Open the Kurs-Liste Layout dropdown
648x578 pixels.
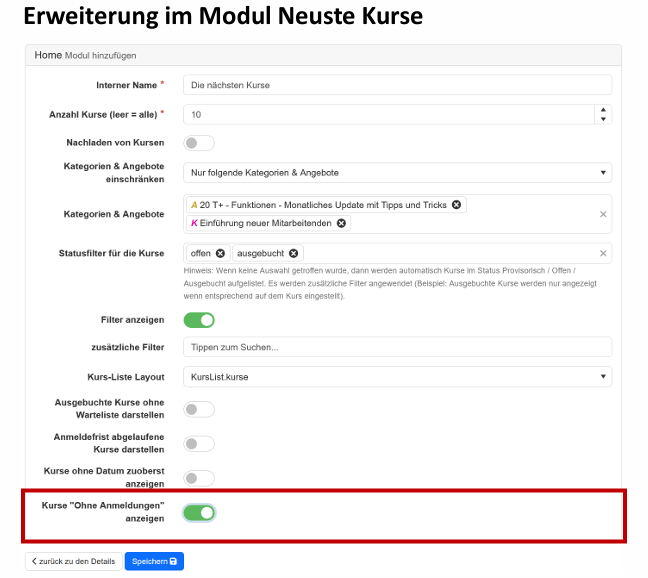[x=397, y=377]
